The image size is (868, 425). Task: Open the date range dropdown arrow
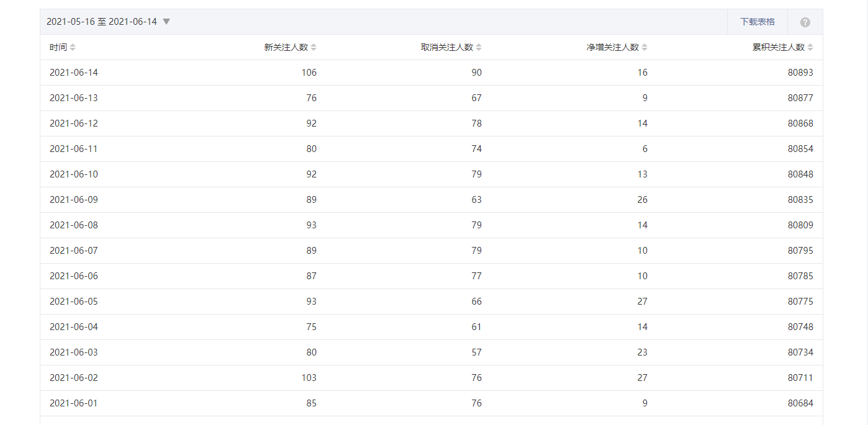[166, 22]
